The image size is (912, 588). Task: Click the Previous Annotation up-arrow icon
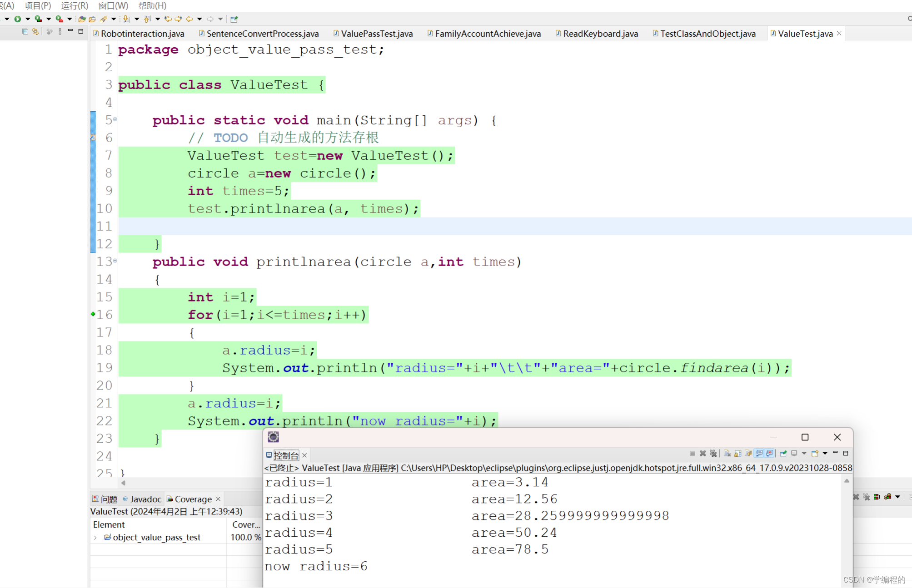click(148, 19)
